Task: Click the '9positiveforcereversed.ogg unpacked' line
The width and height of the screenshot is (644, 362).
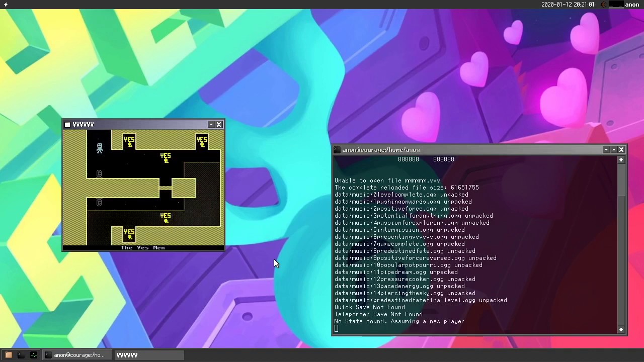Action: (x=416, y=258)
